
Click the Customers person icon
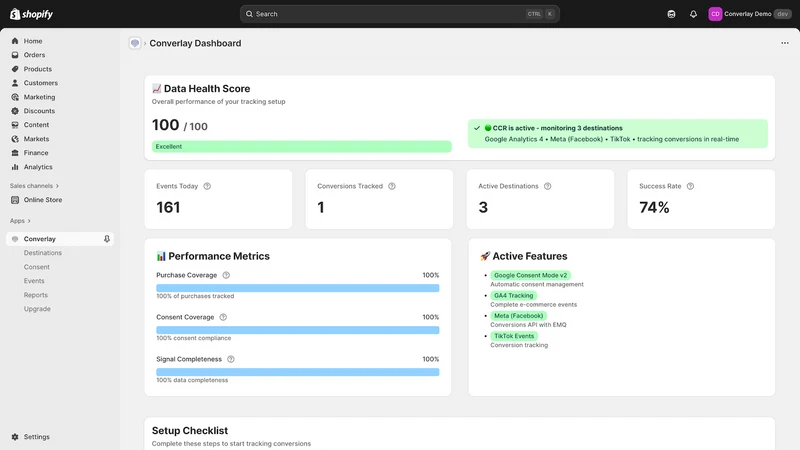tap(15, 83)
